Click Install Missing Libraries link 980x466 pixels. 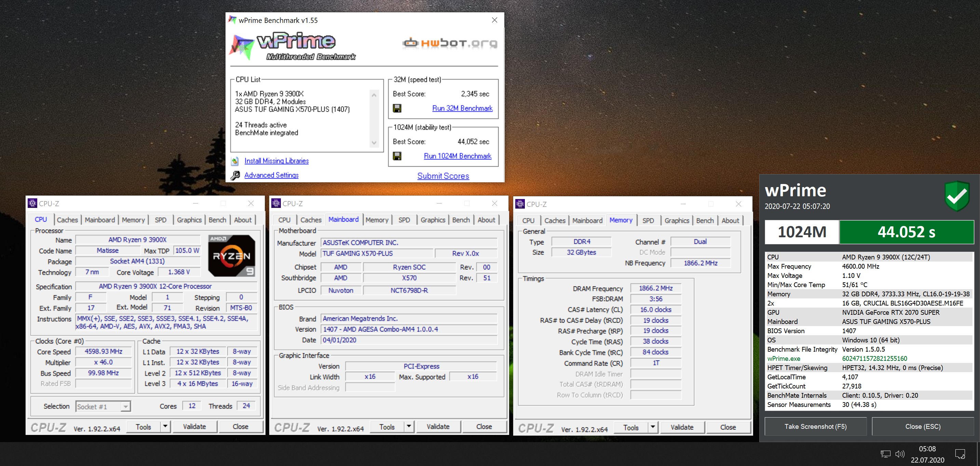(x=276, y=161)
